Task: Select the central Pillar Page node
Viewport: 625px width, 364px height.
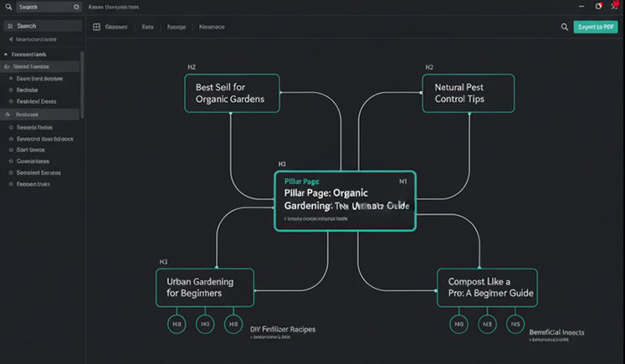Action: (x=346, y=201)
